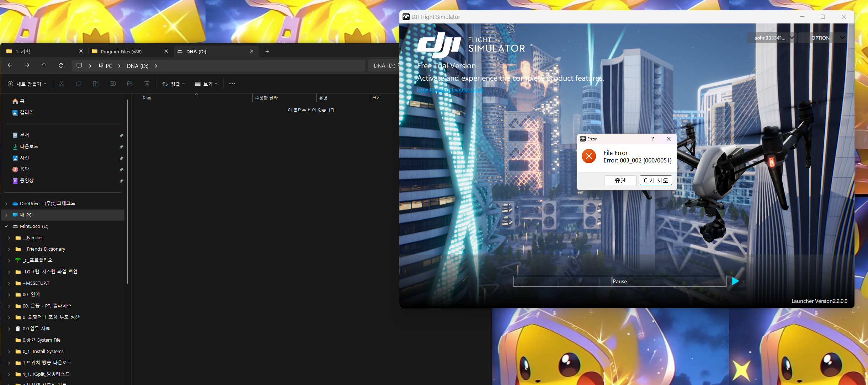The image size is (868, 385).
Task: Click the Delete trash bin icon
Action: coord(147,84)
